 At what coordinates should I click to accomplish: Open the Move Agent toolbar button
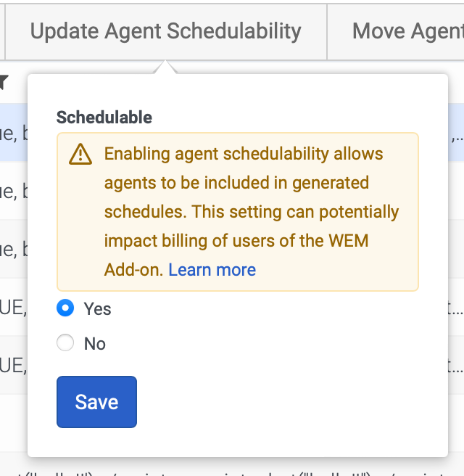coord(406,31)
